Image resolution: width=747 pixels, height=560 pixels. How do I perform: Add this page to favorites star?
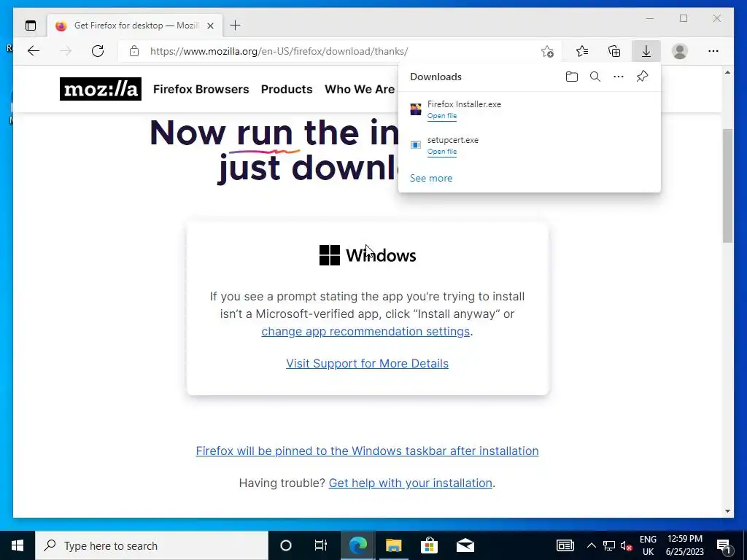tap(547, 51)
